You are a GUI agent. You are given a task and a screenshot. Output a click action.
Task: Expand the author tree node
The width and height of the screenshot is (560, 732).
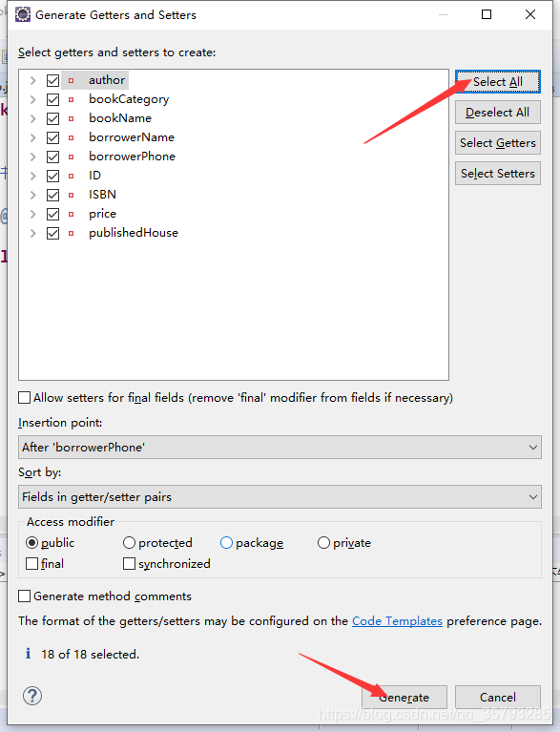32,80
